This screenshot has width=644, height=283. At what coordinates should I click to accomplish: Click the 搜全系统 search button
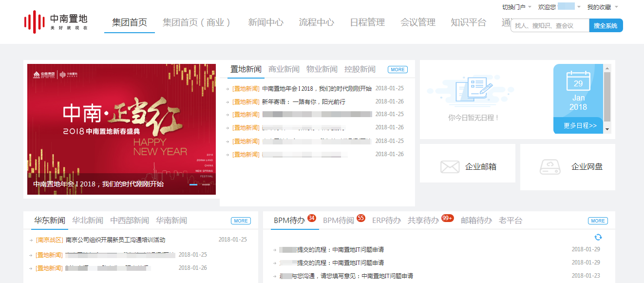coord(606,25)
